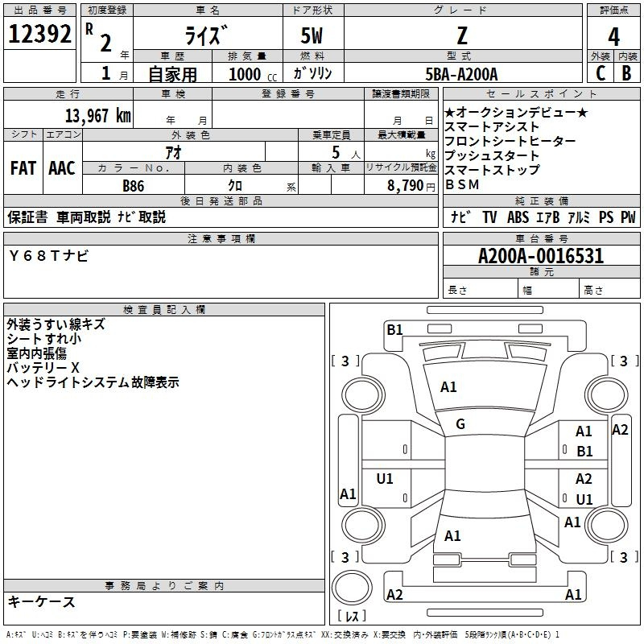Click the A2 mark on the rear bumper
Viewport: 644px width, 644px height.
point(394,595)
